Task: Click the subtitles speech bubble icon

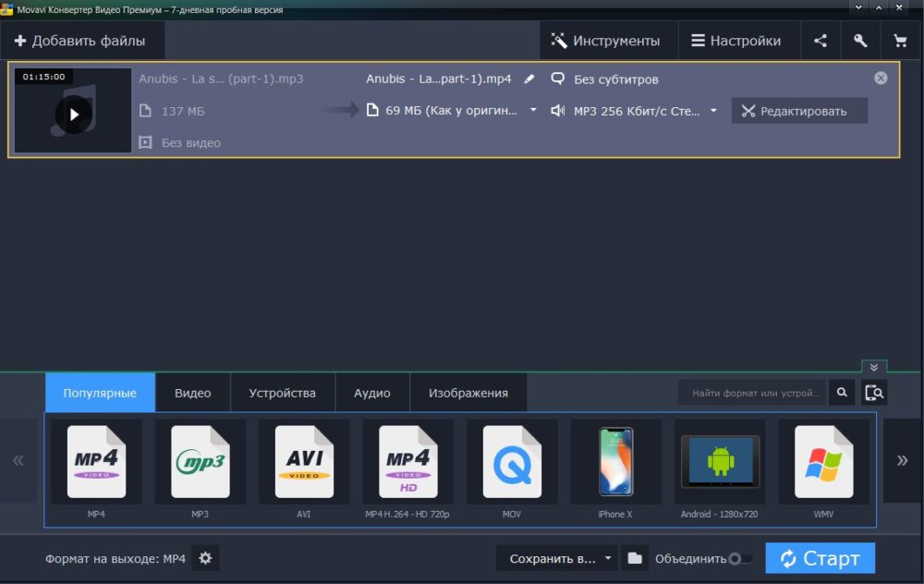Action: click(557, 79)
